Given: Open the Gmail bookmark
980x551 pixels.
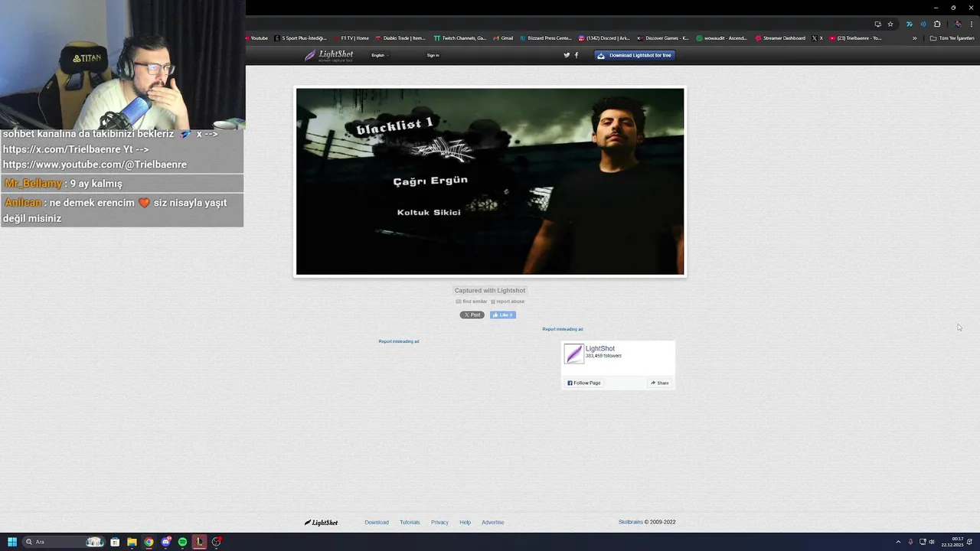Looking at the screenshot, I should (504, 38).
